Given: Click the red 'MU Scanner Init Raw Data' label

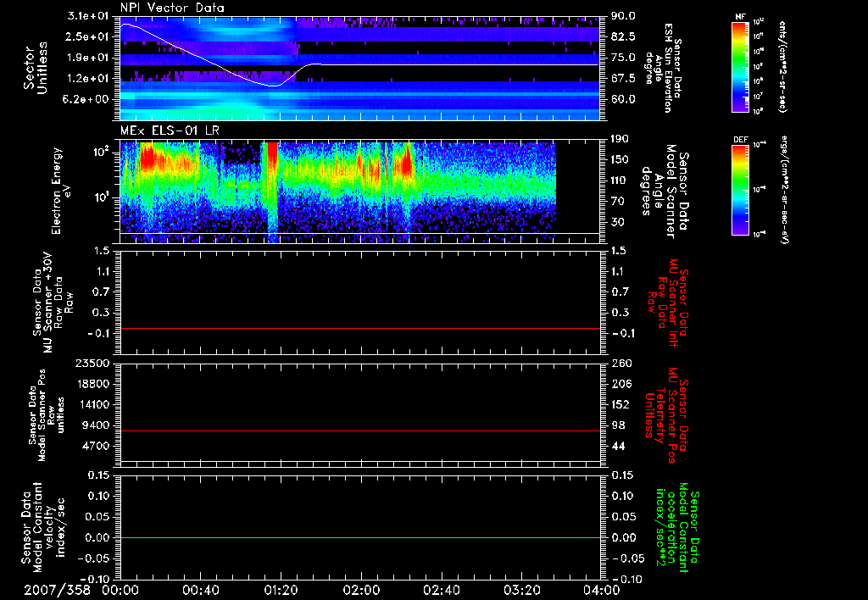Looking at the screenshot, I should pyautogui.click(x=668, y=303).
